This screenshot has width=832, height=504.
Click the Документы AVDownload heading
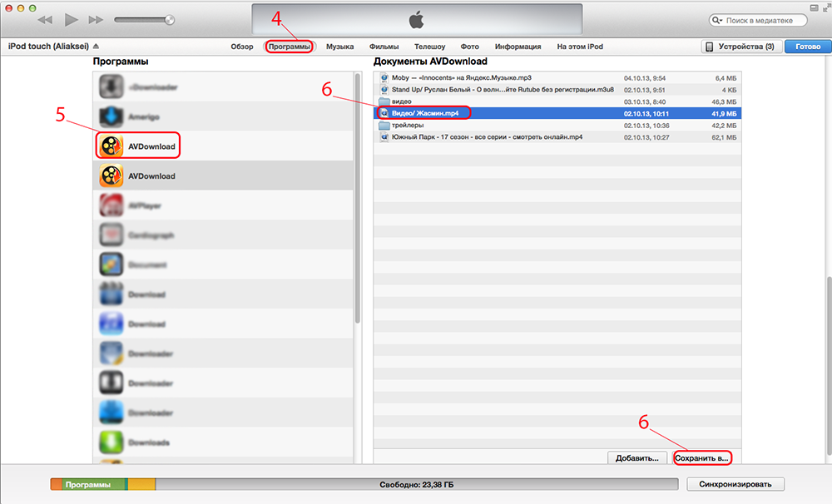pyautogui.click(x=430, y=62)
